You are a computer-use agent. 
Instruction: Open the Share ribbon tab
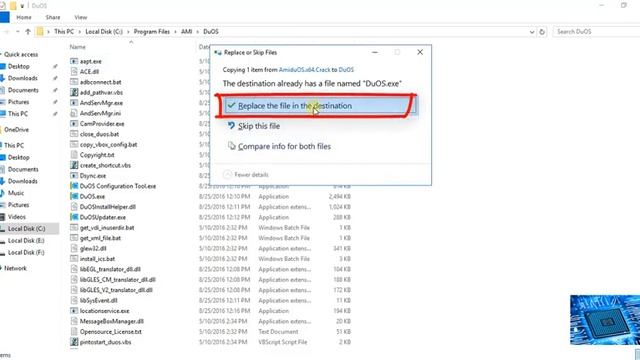(53, 17)
